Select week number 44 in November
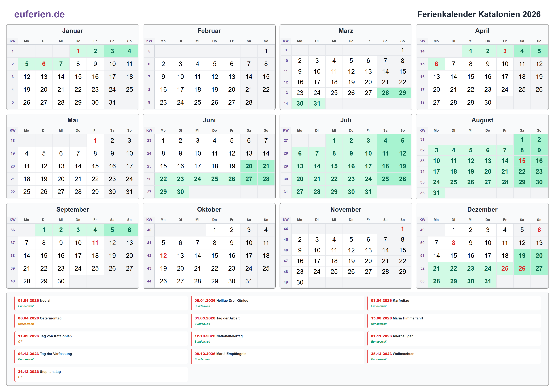The height and width of the screenshot is (392, 555). [x=286, y=229]
